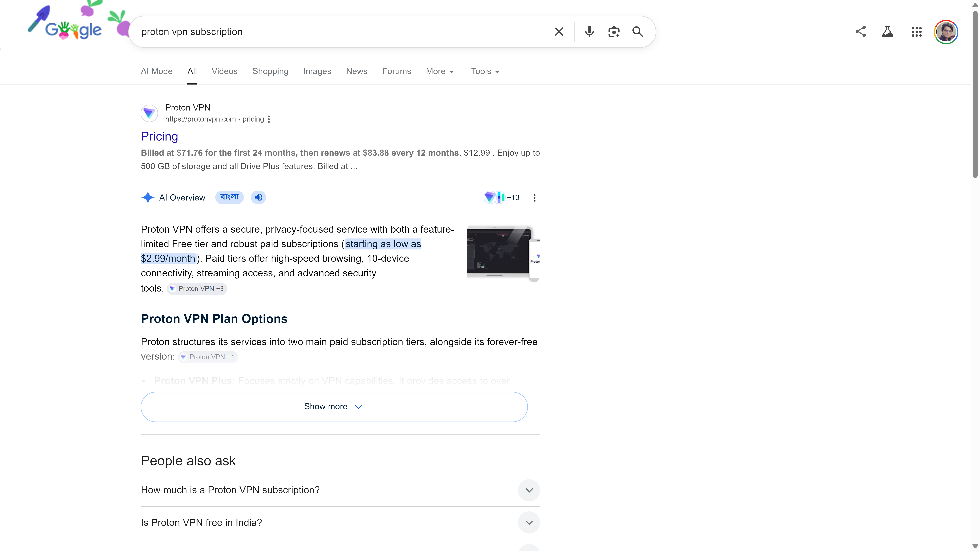980x551 pixels.
Task: Click the Proton VPN site name in result
Action: click(188, 108)
